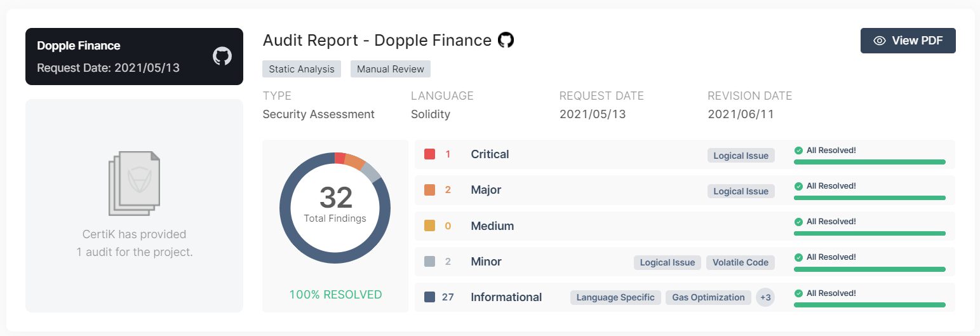Screen dimensions: 980x336
Task: Click Logical Issue tag in Critical row
Action: [x=741, y=156]
